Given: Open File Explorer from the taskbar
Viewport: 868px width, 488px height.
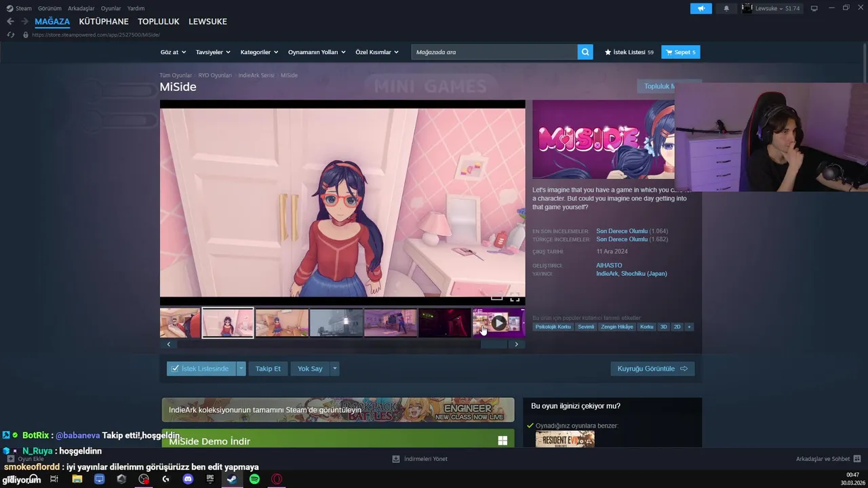Looking at the screenshot, I should [77, 479].
